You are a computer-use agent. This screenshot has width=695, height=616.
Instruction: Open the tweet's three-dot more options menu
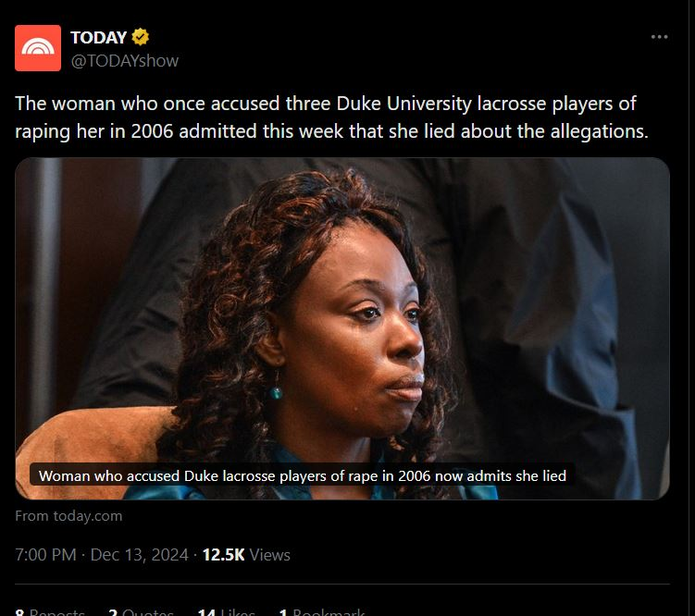659,37
